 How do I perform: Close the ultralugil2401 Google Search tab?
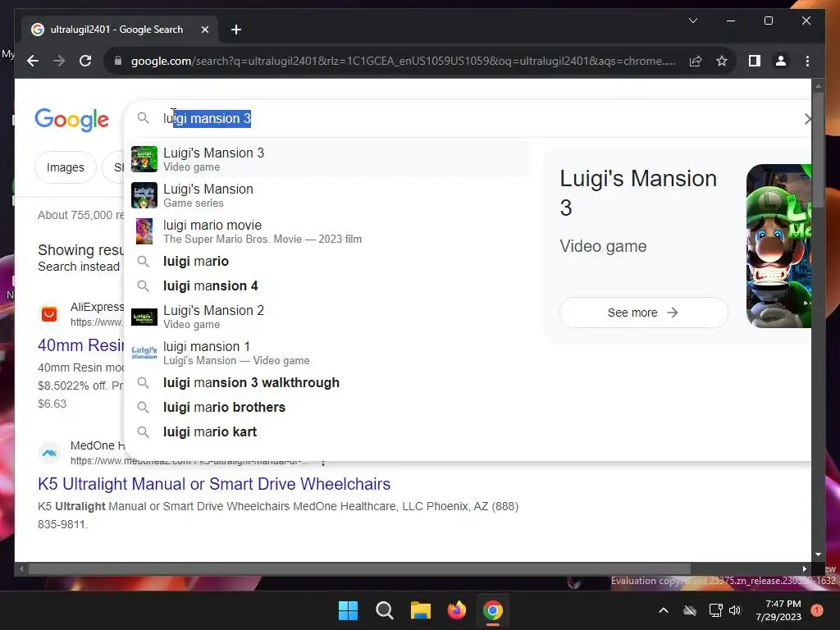point(204,30)
